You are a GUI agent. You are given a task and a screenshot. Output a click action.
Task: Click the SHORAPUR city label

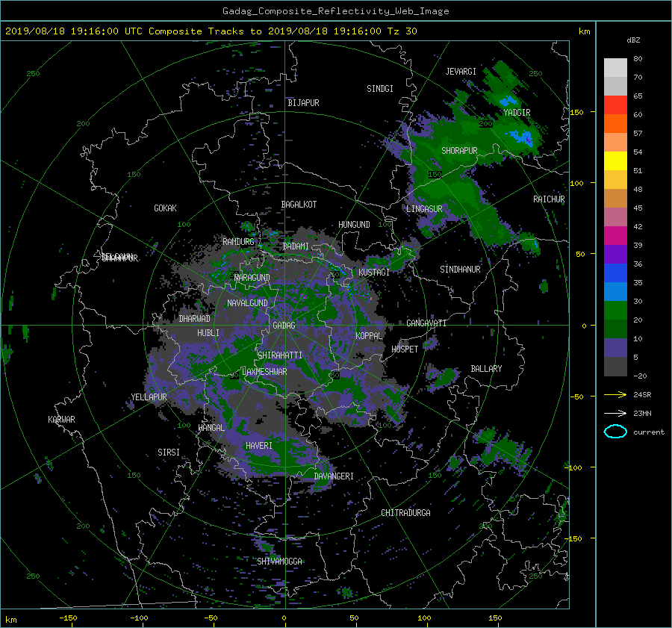pyautogui.click(x=459, y=150)
